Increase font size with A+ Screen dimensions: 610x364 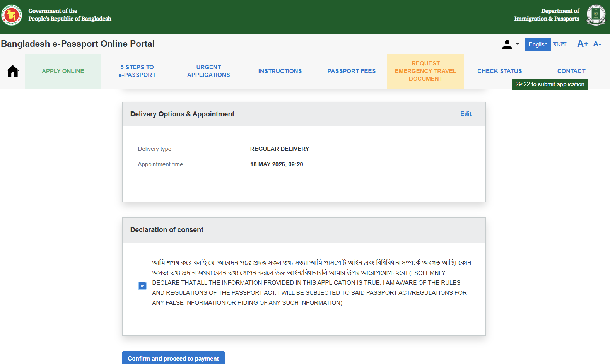coord(583,44)
